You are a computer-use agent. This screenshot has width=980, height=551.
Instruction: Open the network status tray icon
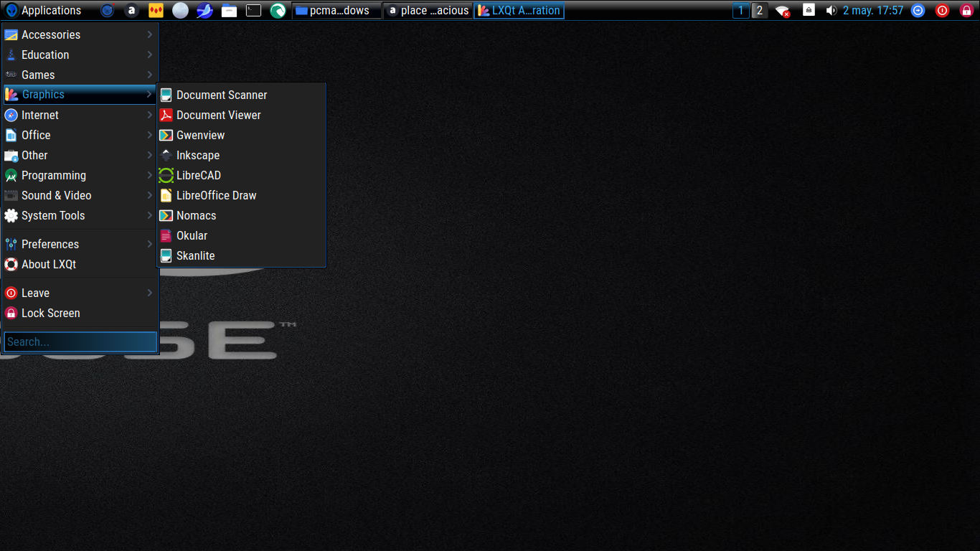[783, 11]
